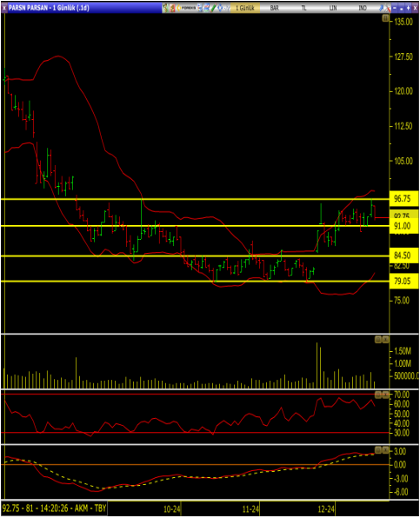This screenshot has height=518, width=420.
Task: Click the 11-24 date axis label
Action: click(250, 509)
